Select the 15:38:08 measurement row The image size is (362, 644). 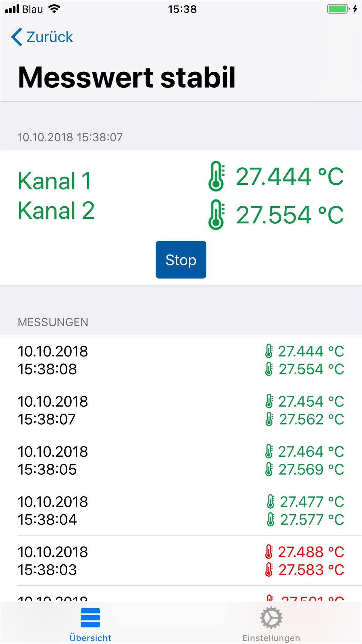[181, 360]
